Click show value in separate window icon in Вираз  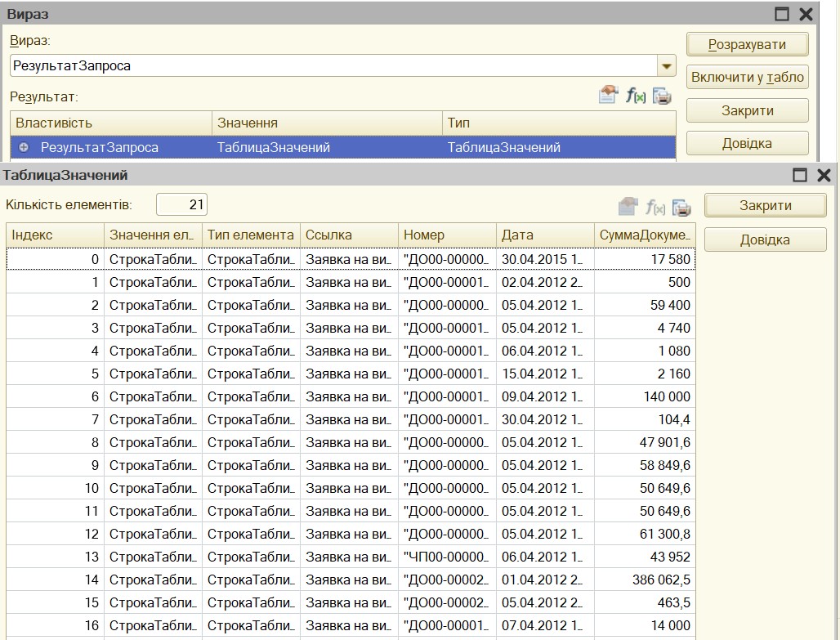coord(608,96)
